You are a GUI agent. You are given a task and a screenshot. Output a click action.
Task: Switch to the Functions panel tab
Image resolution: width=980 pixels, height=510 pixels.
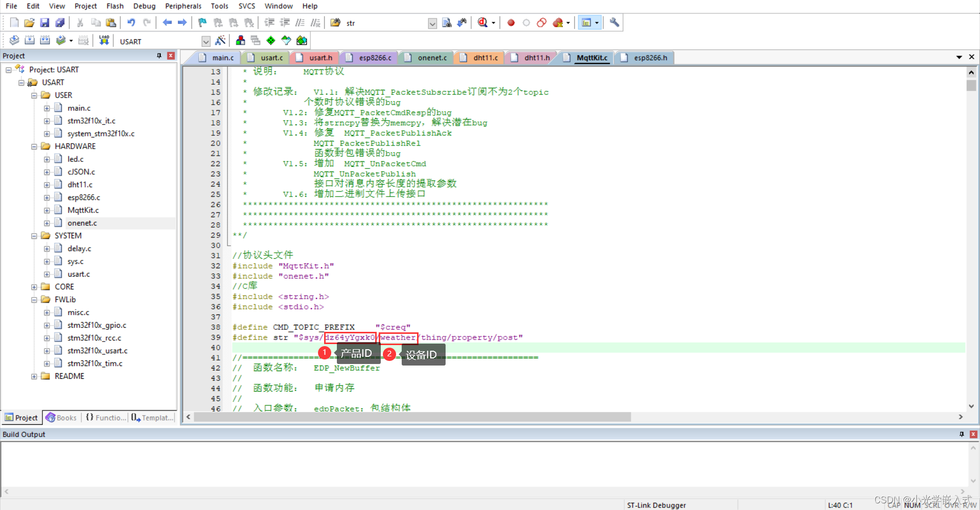click(106, 418)
